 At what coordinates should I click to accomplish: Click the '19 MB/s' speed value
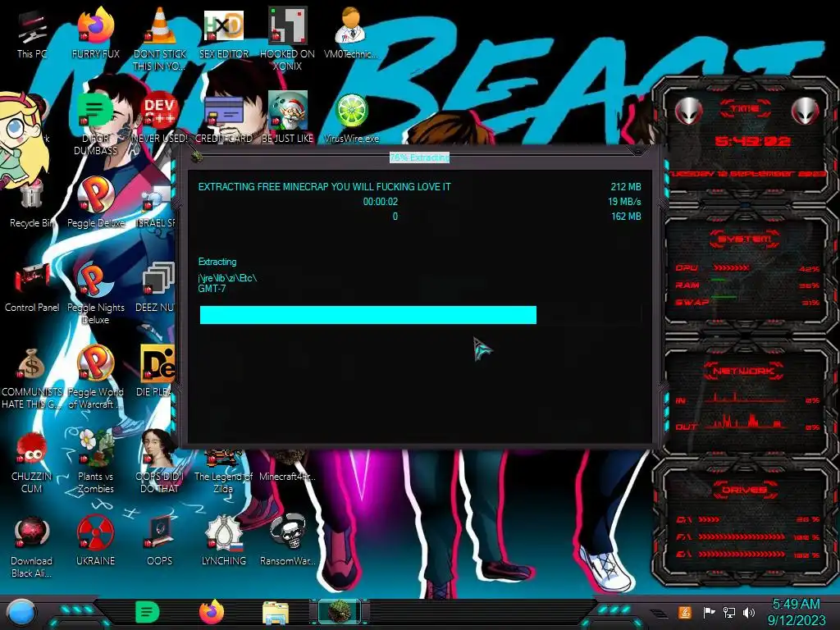pos(624,202)
